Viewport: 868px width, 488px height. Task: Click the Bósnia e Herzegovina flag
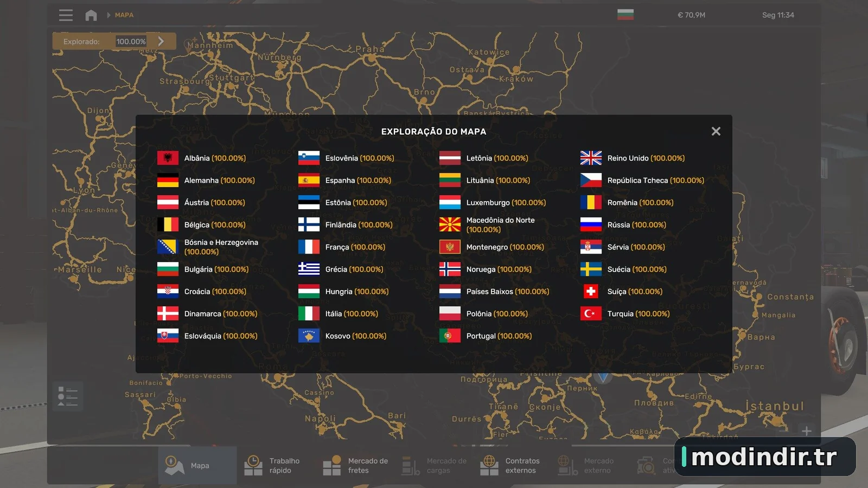168,247
